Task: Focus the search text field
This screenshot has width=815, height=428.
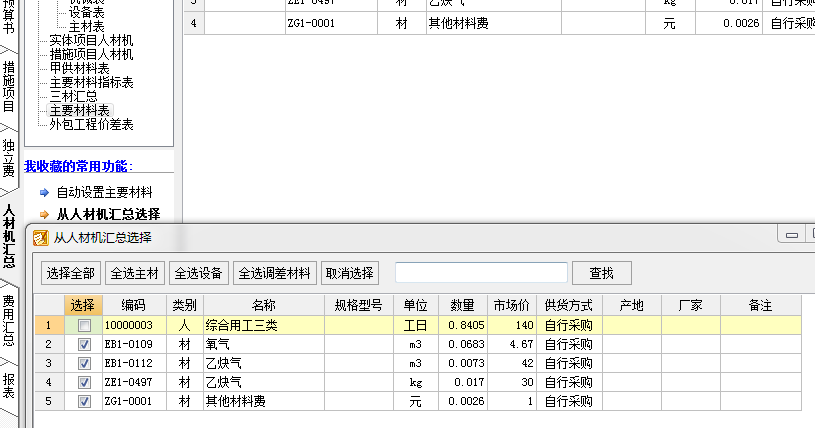Action: coord(481,273)
